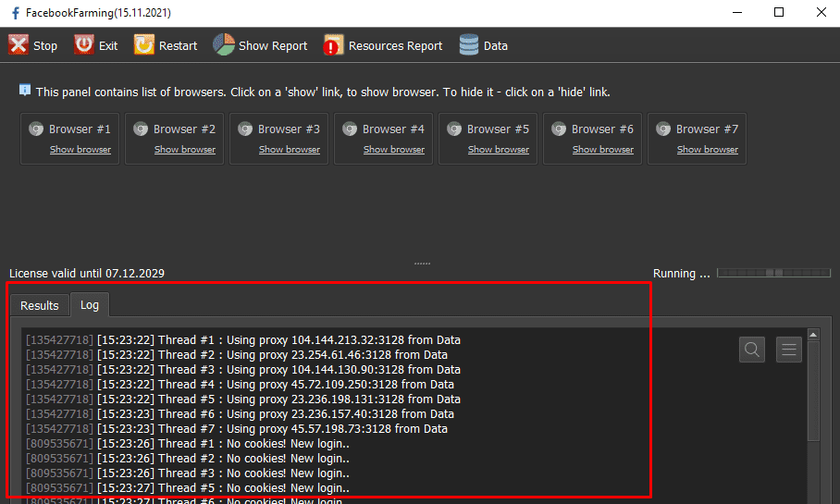
Task: Click the Browser #7 label
Action: click(707, 129)
